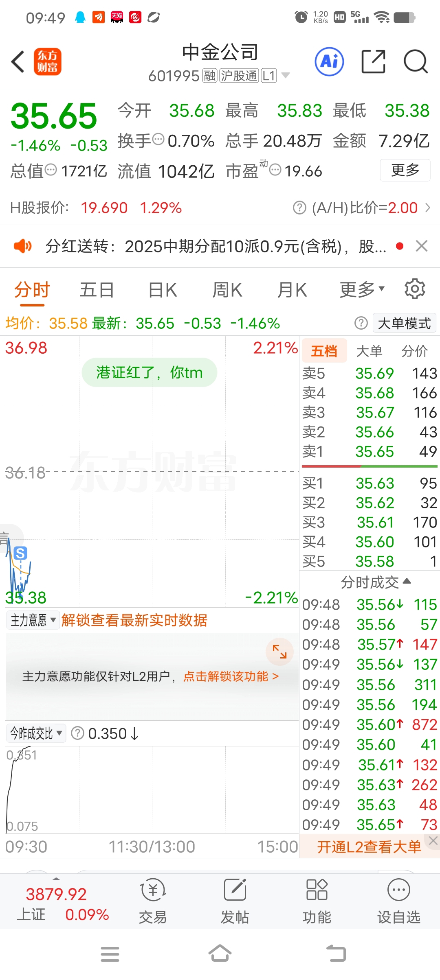Tap the 09:49 35.60 872 trade row
440x980 pixels.
pyautogui.click(x=370, y=724)
